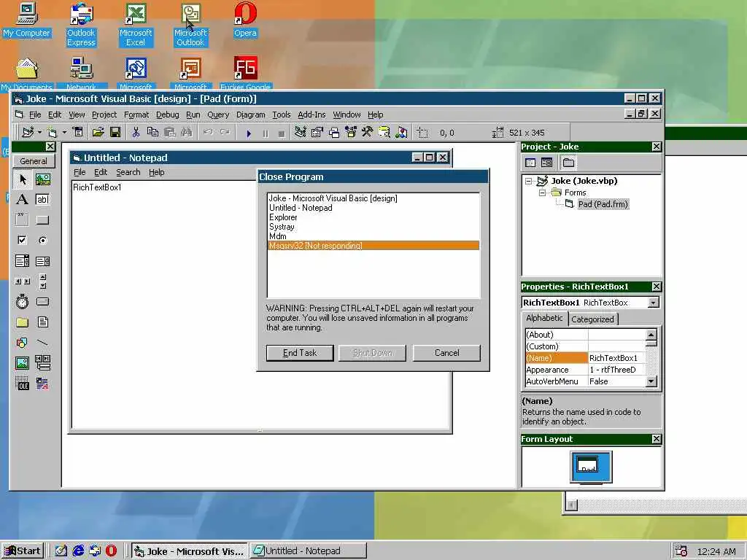Open the Debug menu

click(168, 114)
